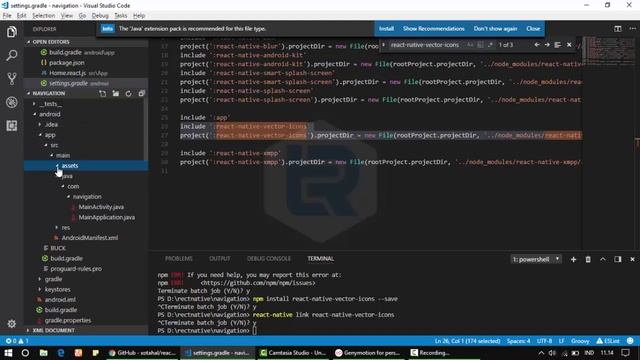Open the Explorer view in activity bar
This screenshot has height=360, width=640.
[x=12, y=32]
